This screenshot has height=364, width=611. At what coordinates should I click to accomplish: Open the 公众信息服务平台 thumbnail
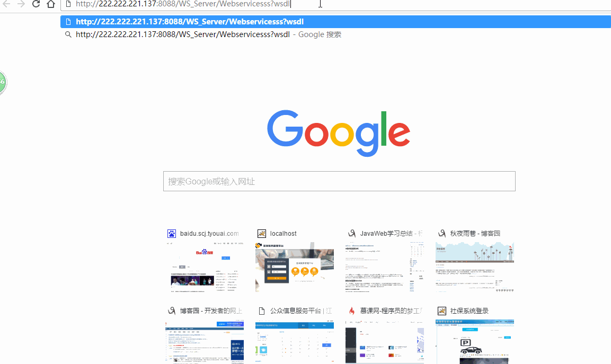pos(295,343)
